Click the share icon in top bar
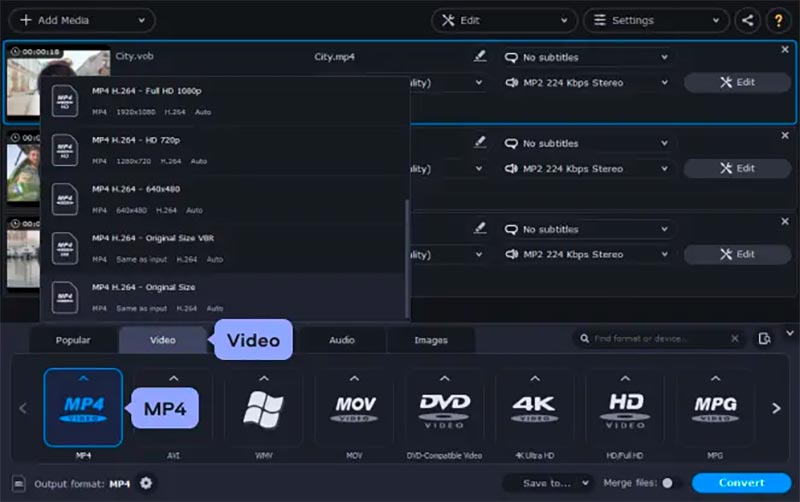Viewport: 800px width, 502px height. 747,20
